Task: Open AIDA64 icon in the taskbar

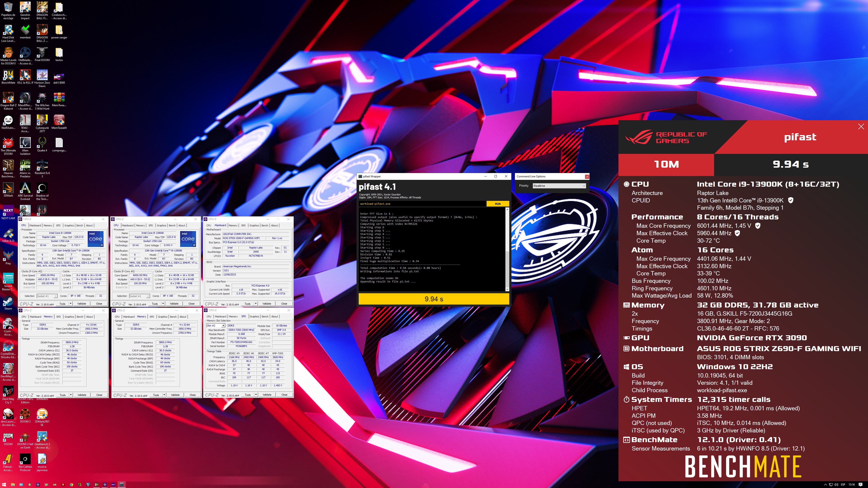Action: click(54, 485)
